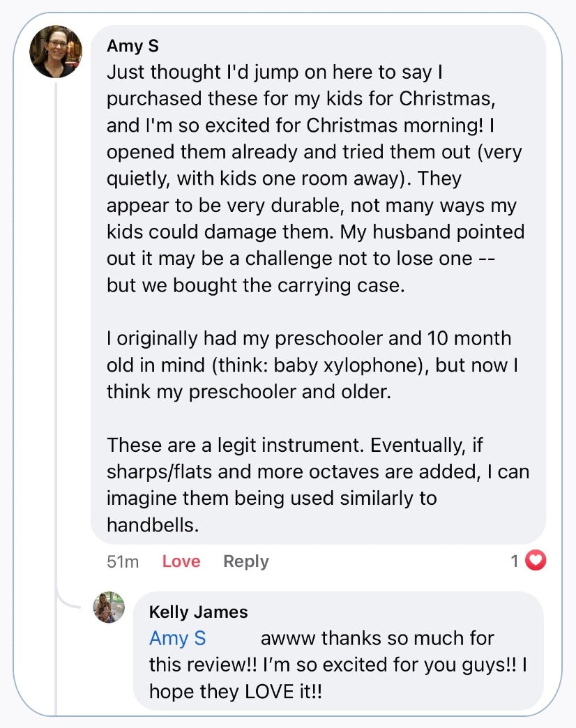Click the Kelly James author name

click(x=198, y=612)
